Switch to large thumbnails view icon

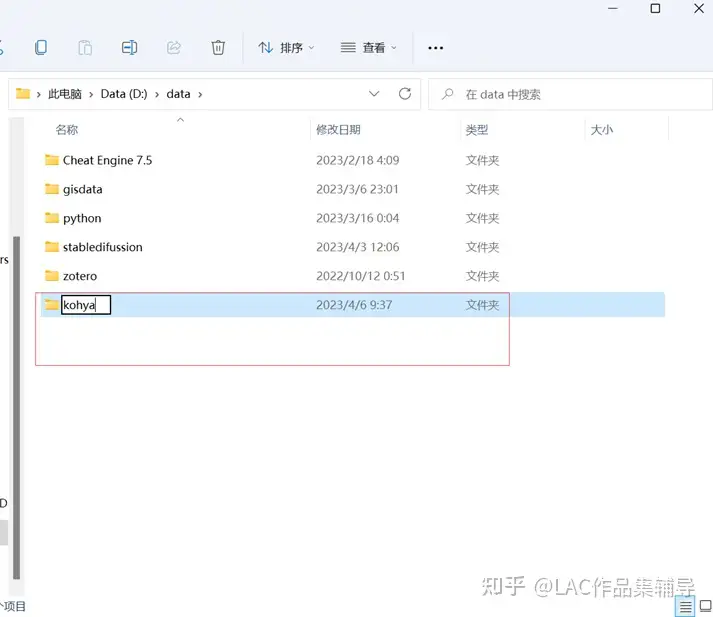[705, 606]
